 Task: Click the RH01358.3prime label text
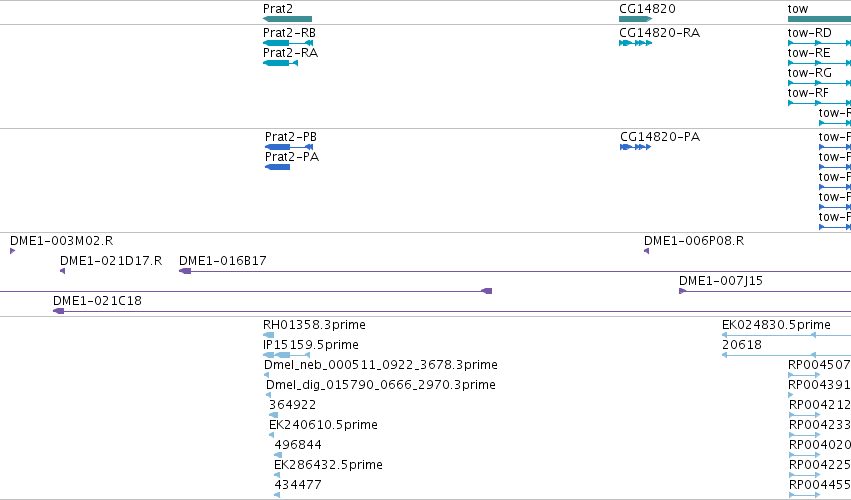pos(314,325)
